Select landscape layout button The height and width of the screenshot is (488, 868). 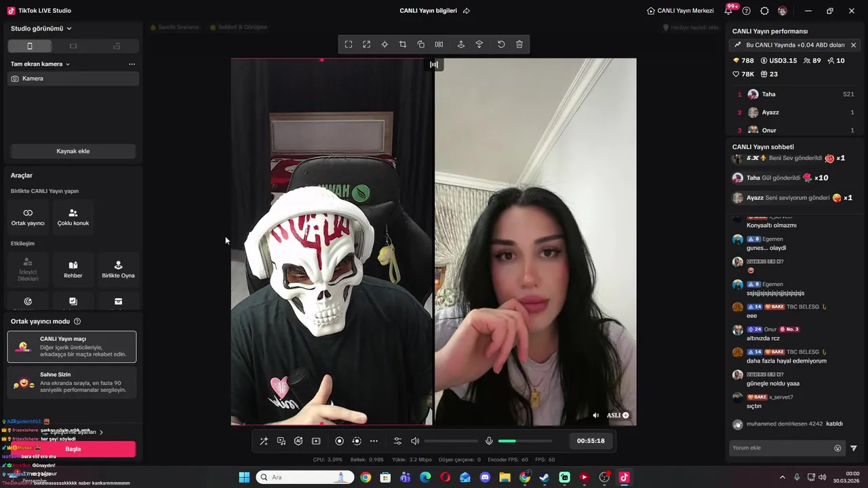[73, 46]
